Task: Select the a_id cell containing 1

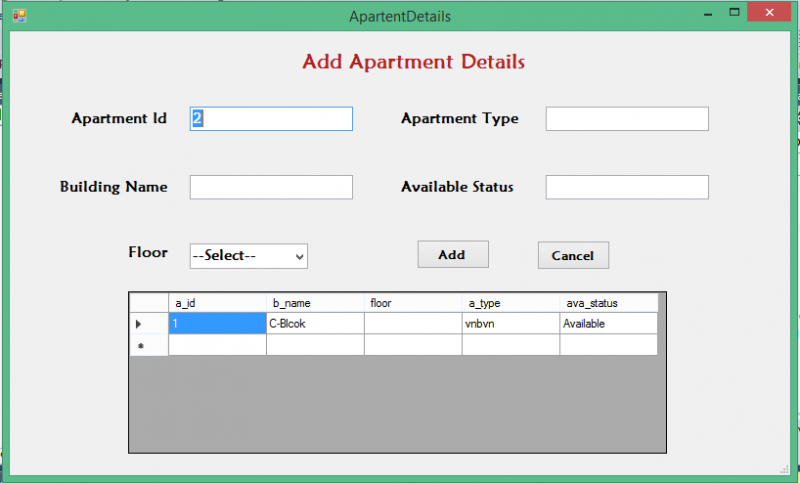Action: 217,324
